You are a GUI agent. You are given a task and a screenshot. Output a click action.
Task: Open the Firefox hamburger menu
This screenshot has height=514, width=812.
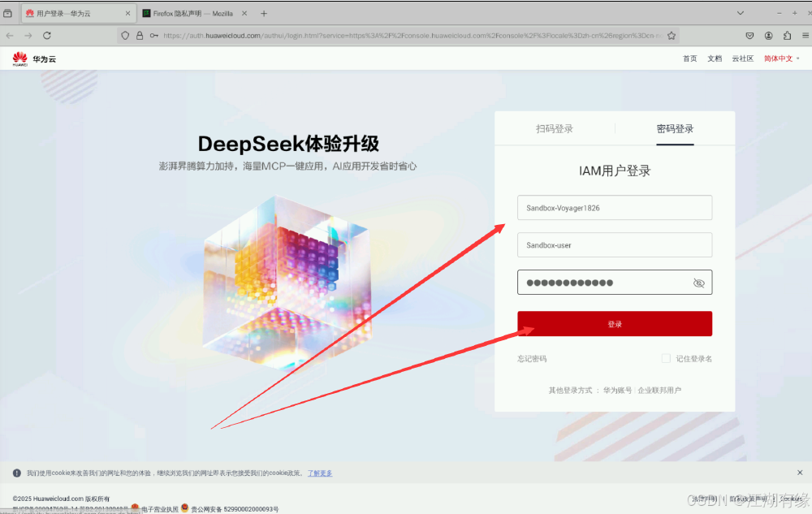806,35
